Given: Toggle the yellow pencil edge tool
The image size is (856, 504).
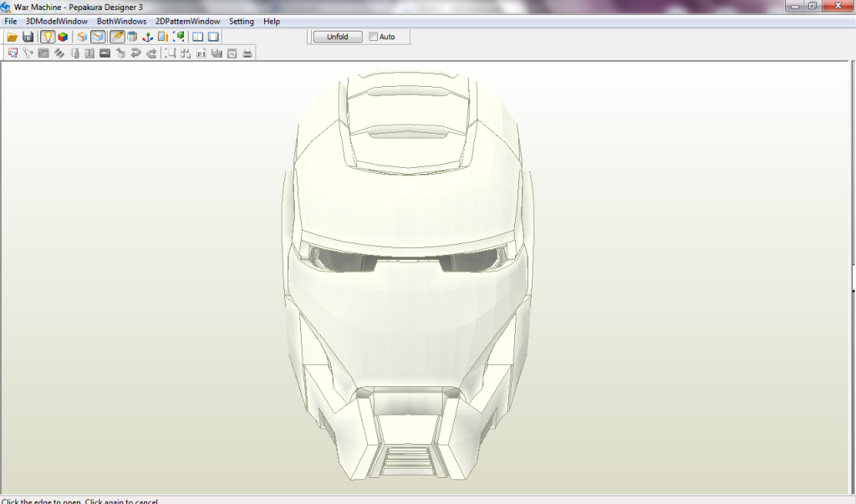Looking at the screenshot, I should pyautogui.click(x=117, y=37).
